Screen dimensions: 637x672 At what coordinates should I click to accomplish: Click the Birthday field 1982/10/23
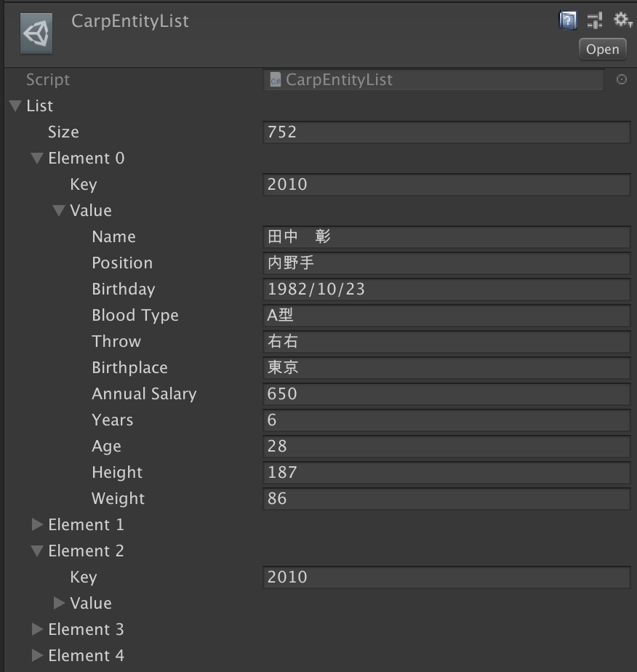[446, 289]
